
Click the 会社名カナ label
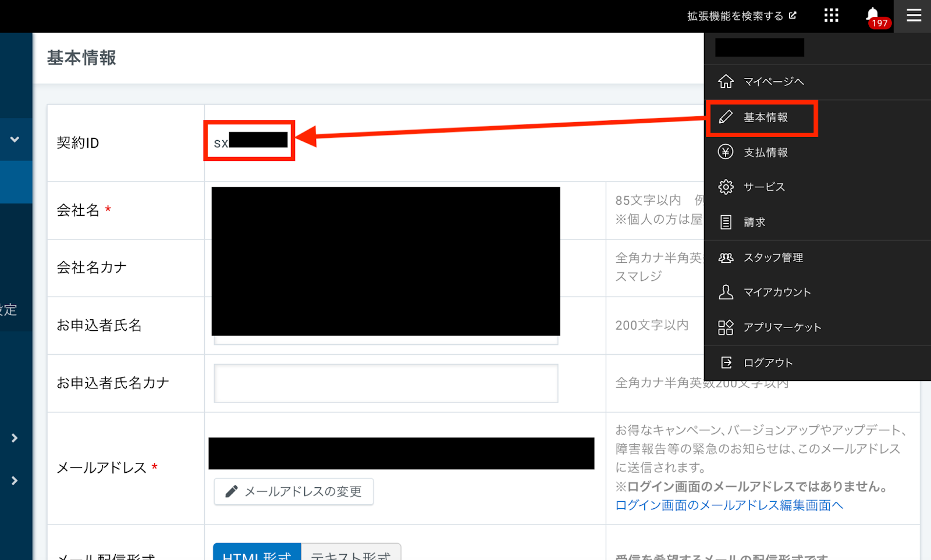(91, 267)
